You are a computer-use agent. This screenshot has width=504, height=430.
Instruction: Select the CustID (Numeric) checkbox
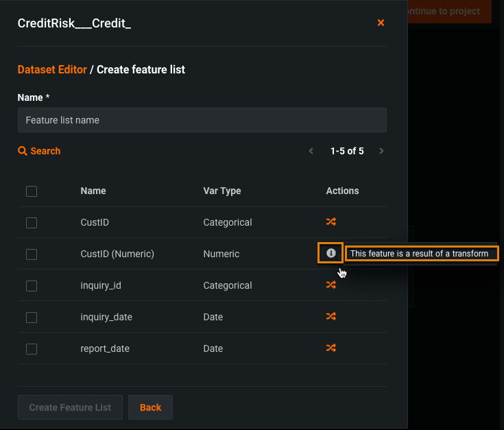[32, 254]
